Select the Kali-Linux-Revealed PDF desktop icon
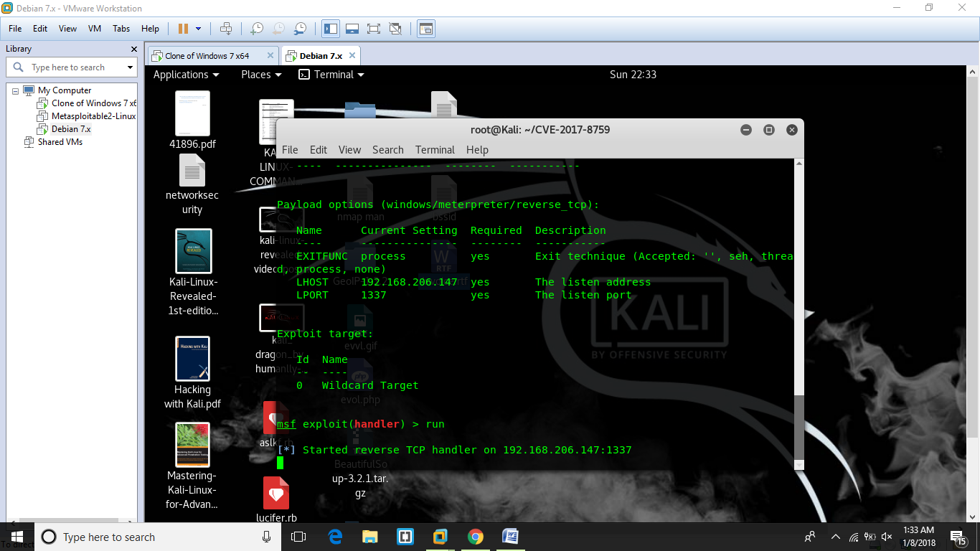Image resolution: width=980 pixels, height=551 pixels. tap(193, 273)
